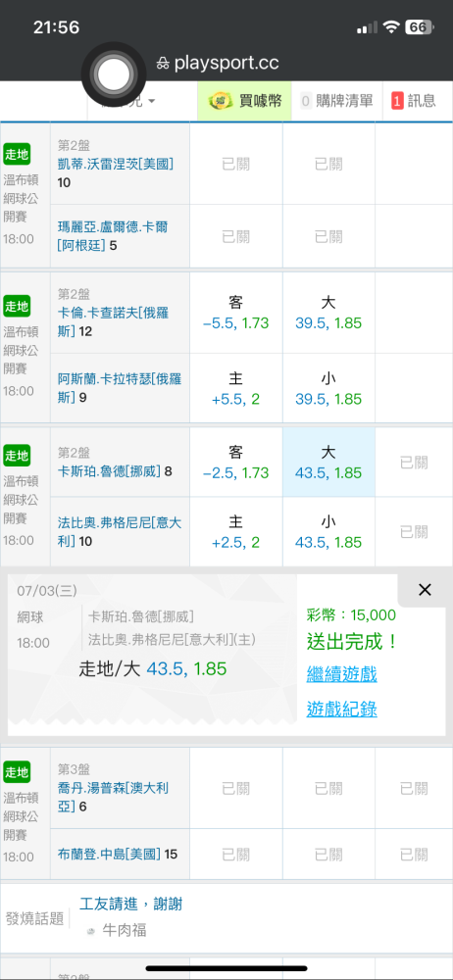Click the 繼續遊戲 link
Image resolution: width=453 pixels, height=980 pixels.
click(x=341, y=674)
